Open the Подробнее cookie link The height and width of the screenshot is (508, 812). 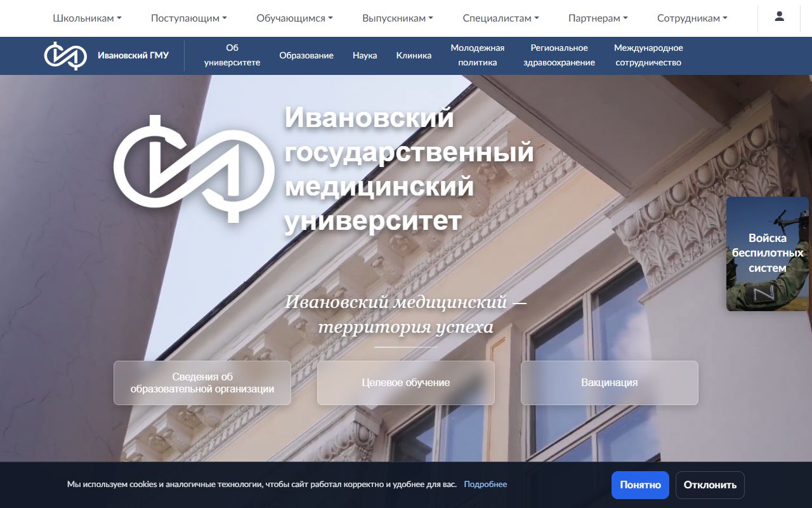click(x=485, y=485)
